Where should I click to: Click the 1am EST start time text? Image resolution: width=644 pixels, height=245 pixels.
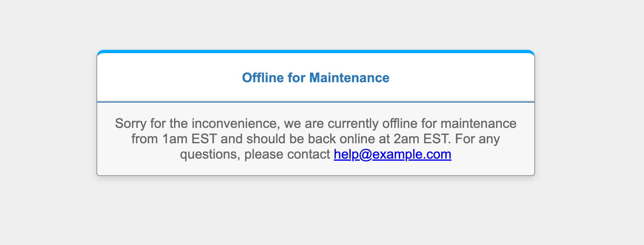(x=190, y=139)
